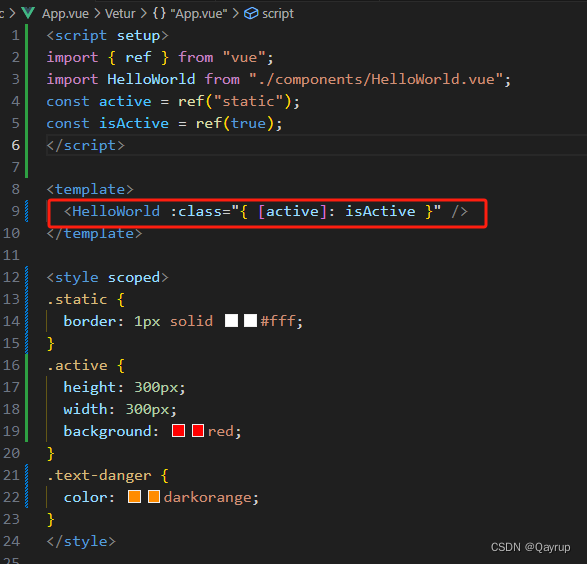This screenshot has width=587, height=564.
Task: Open orange swatch directly before darkorange
Action: 154,497
